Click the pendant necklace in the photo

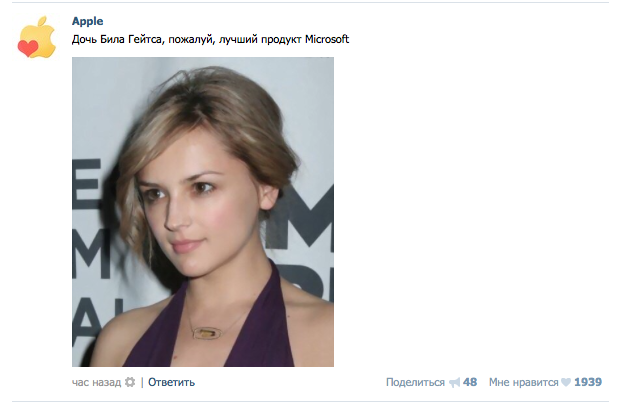[x=207, y=333]
